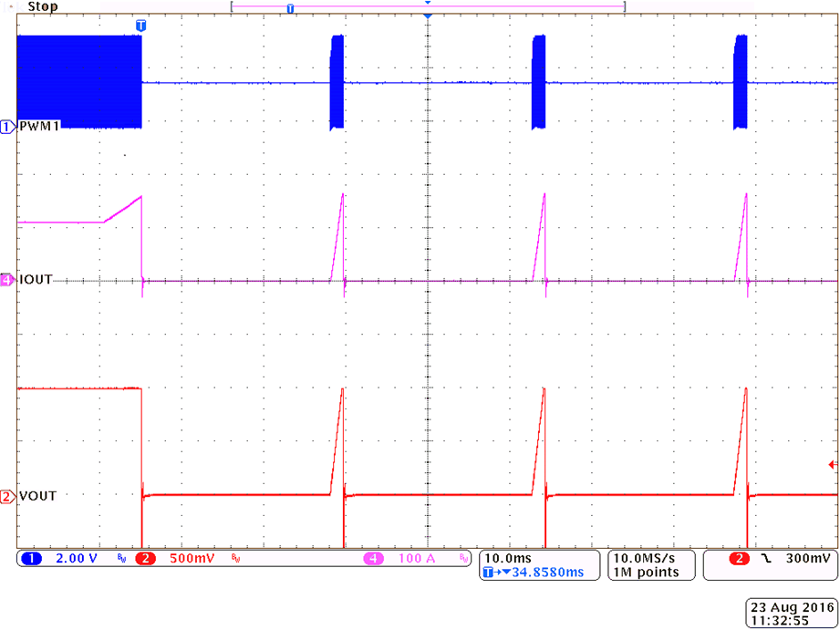Click the Stop acquisition status label
This screenshot has height=630, width=840.
pos(41,6)
